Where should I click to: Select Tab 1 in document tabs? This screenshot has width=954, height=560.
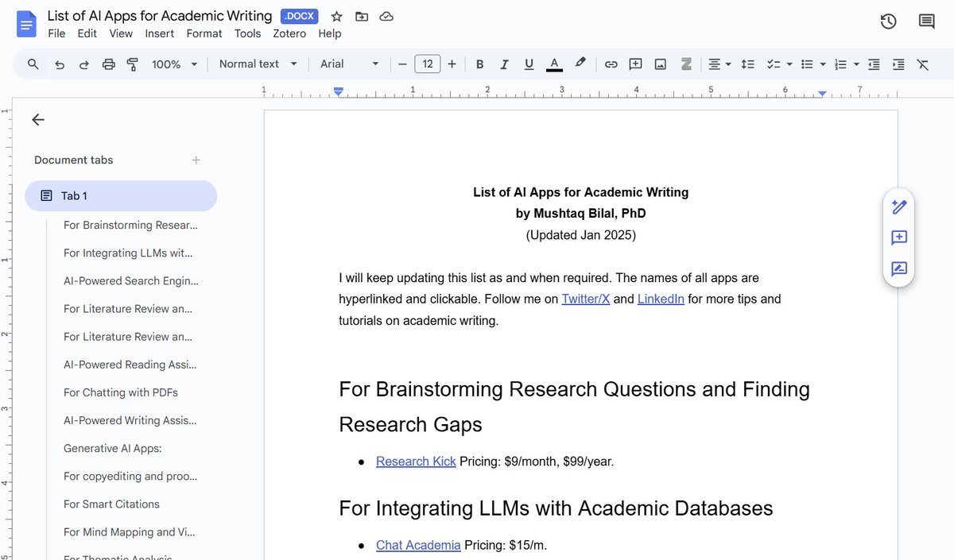pyautogui.click(x=121, y=196)
